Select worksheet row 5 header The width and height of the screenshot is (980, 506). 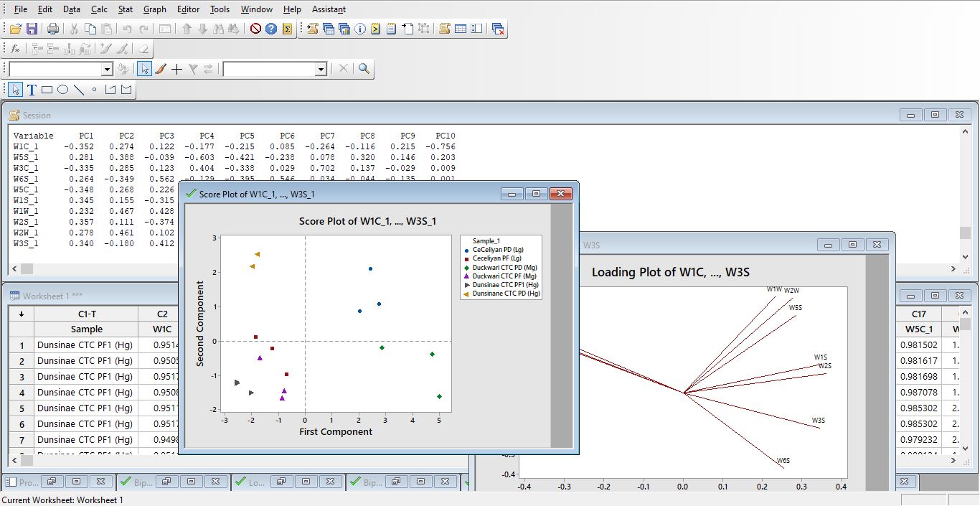(22, 408)
